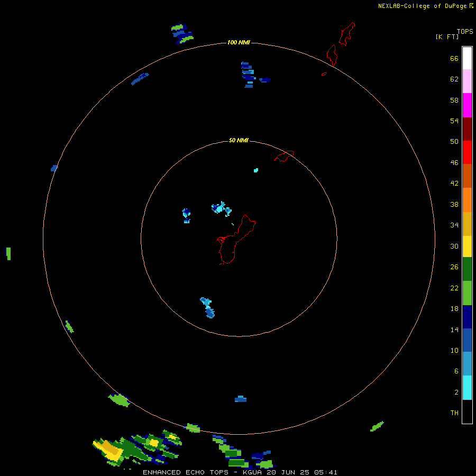Click the "100 NMI" range ring label
This screenshot has width=476, height=476.
[239, 42]
